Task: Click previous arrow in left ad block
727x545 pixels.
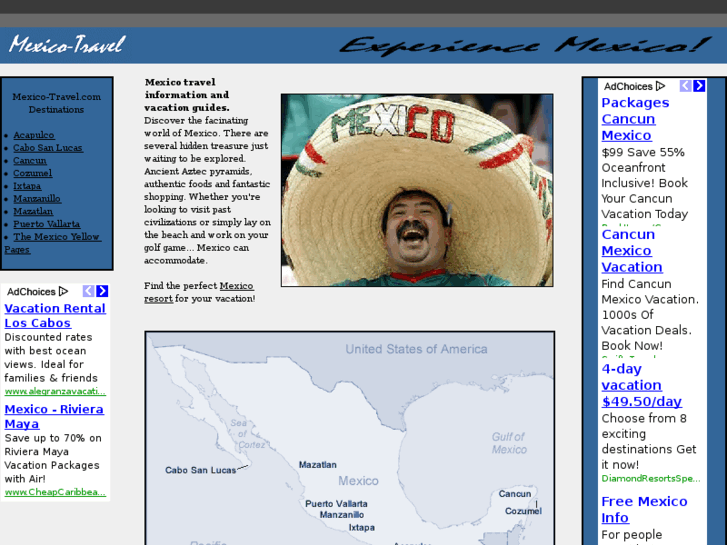Action: click(88, 291)
